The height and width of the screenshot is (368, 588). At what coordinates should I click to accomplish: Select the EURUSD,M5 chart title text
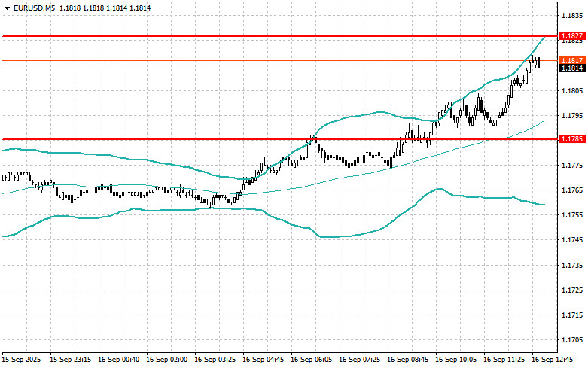point(34,8)
